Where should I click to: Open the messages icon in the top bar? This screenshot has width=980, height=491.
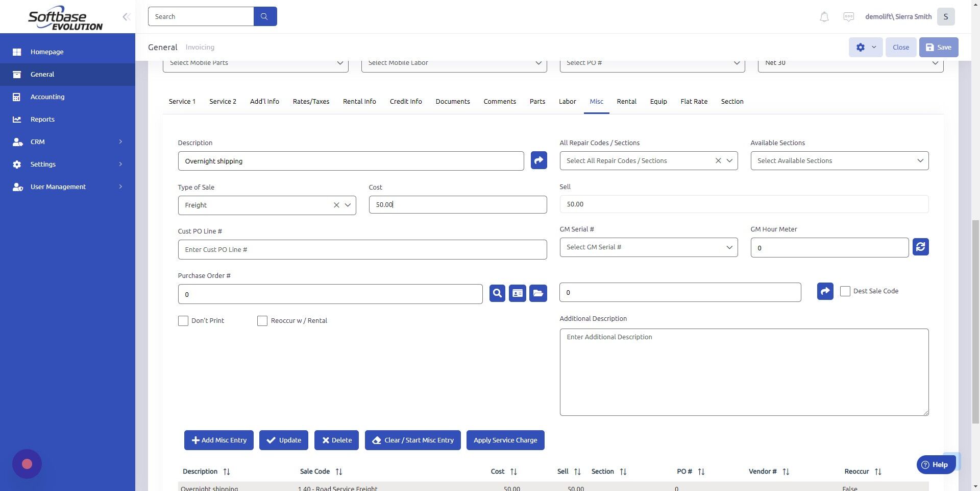[848, 16]
